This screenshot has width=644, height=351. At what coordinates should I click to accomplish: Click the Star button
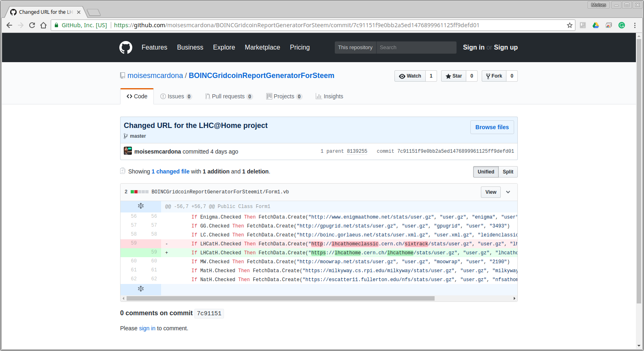(454, 76)
